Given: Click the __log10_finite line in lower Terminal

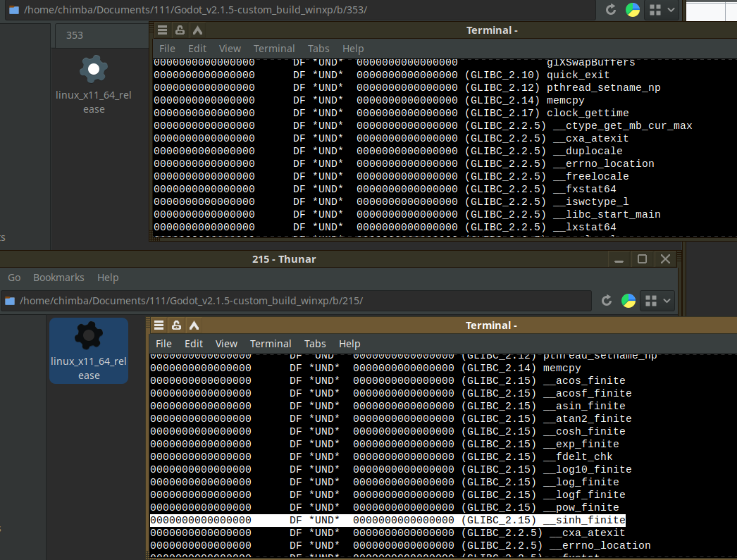Looking at the screenshot, I should click(x=391, y=469).
